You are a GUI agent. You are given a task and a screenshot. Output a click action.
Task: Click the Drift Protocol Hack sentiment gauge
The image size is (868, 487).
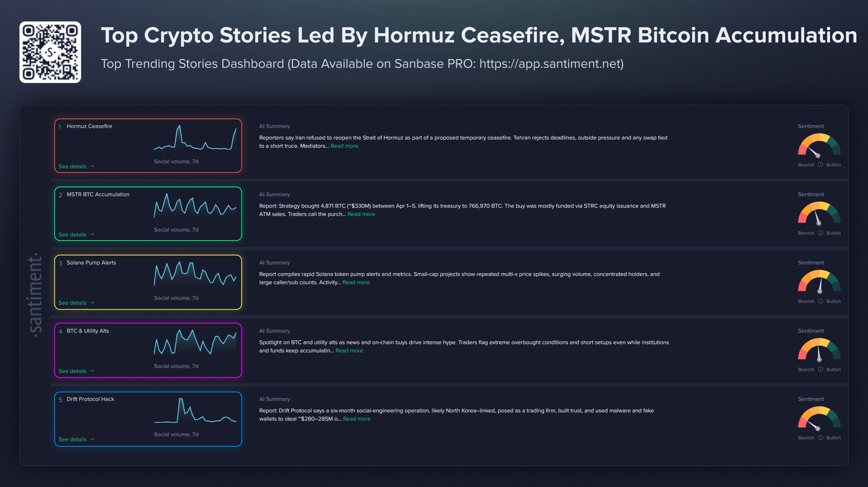point(819,418)
